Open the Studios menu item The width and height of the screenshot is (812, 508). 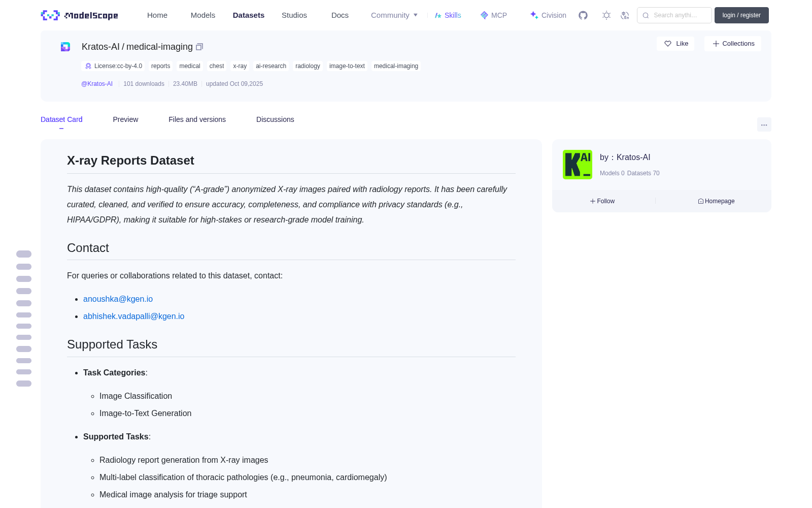click(294, 15)
